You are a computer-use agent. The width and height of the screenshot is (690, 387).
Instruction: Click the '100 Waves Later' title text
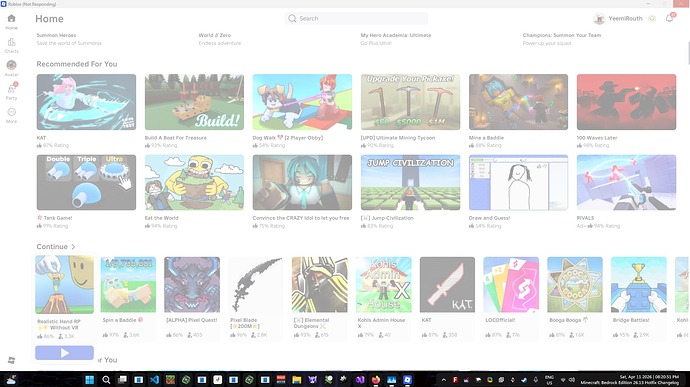click(x=597, y=138)
